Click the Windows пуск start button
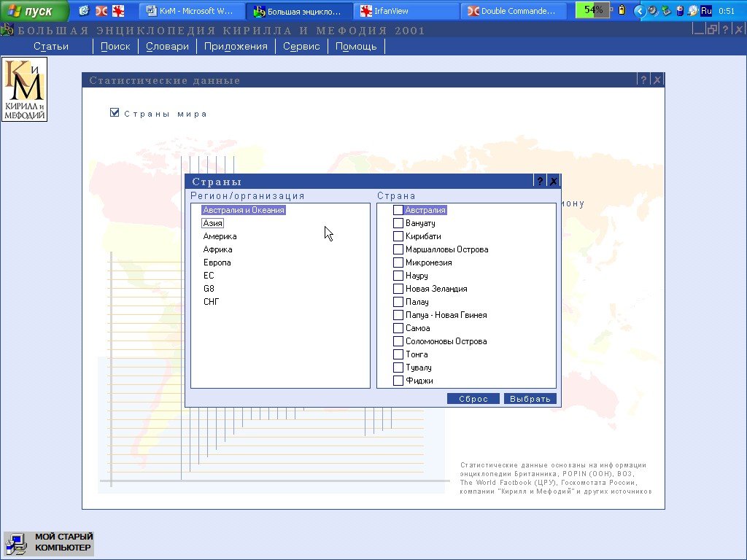 (34, 11)
